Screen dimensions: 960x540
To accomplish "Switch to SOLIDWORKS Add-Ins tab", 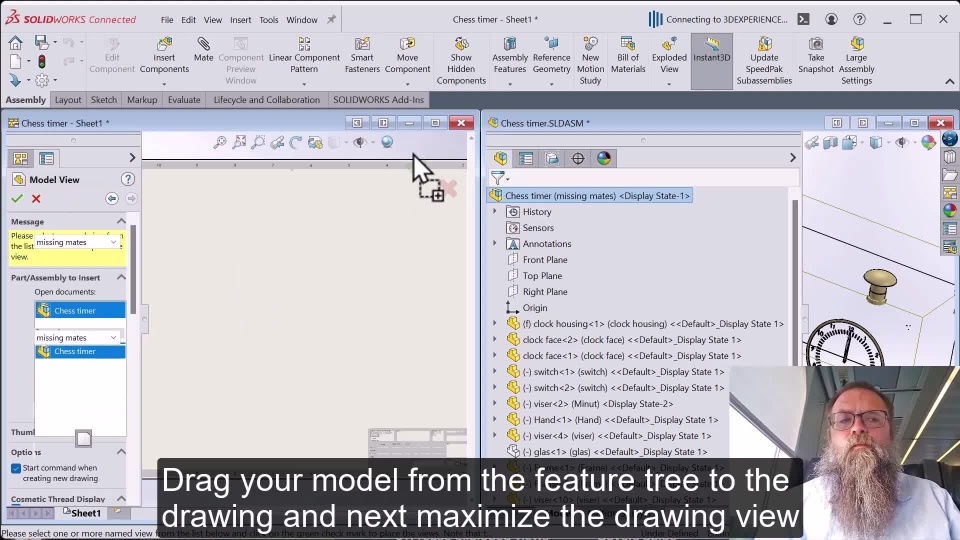I will click(378, 100).
